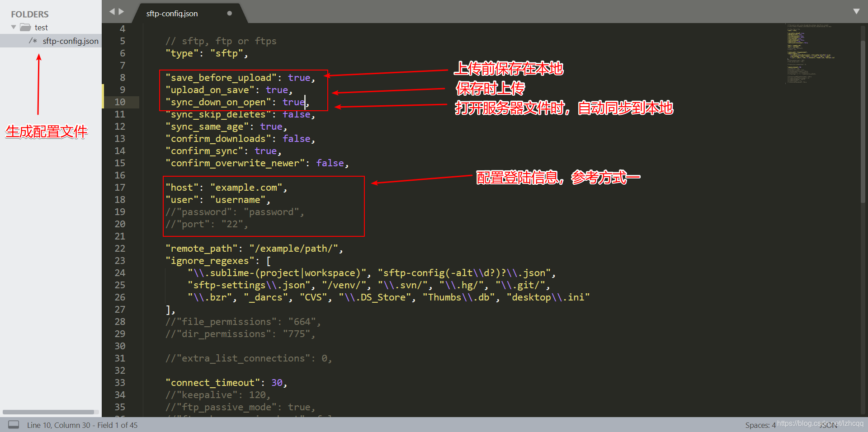Click the commented "dir_permissions" line

[241, 334]
